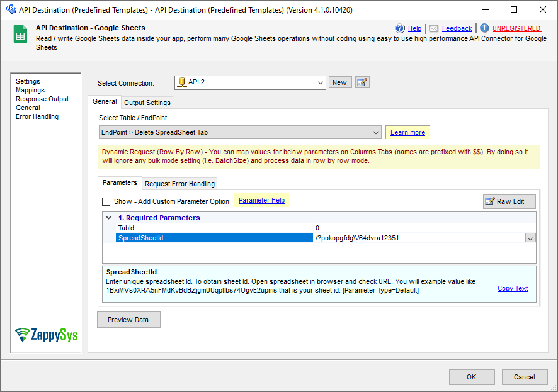Click the UNREGISTERED link

(x=516, y=28)
